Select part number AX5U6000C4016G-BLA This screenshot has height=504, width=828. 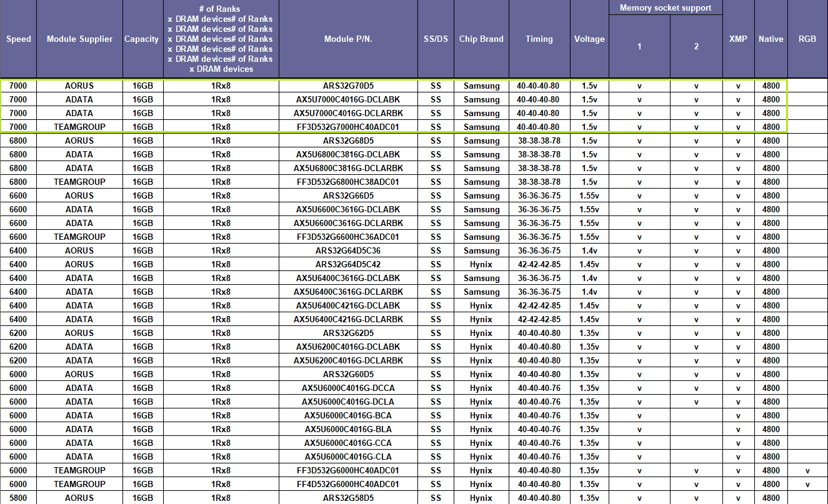click(348, 429)
